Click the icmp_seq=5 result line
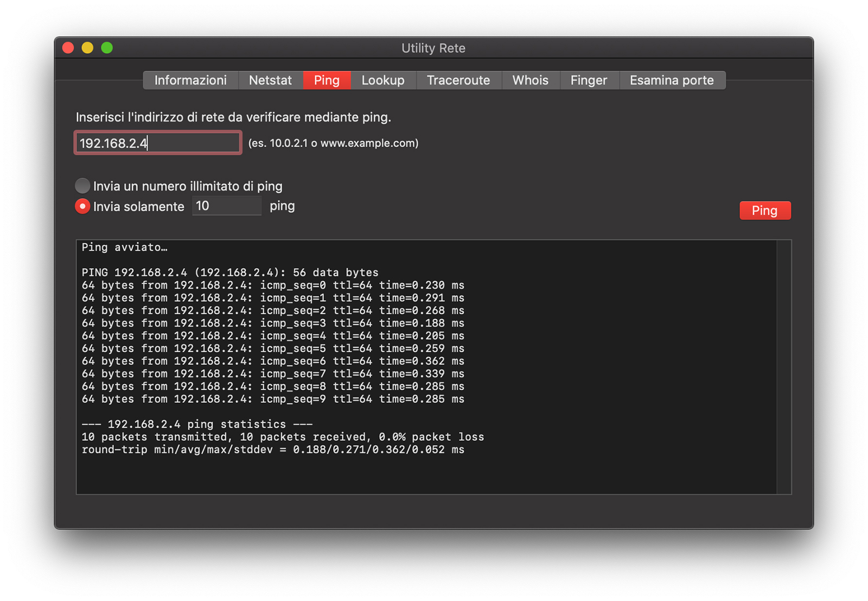The image size is (868, 601). tap(273, 349)
